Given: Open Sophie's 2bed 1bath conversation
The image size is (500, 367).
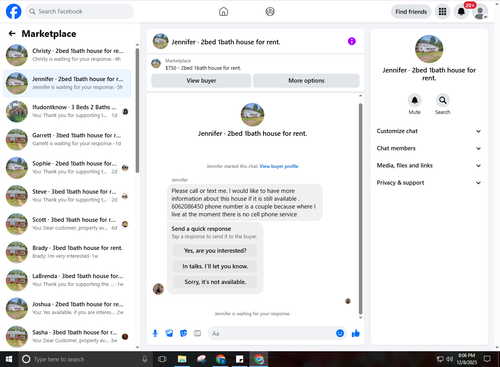Looking at the screenshot, I should 68,168.
